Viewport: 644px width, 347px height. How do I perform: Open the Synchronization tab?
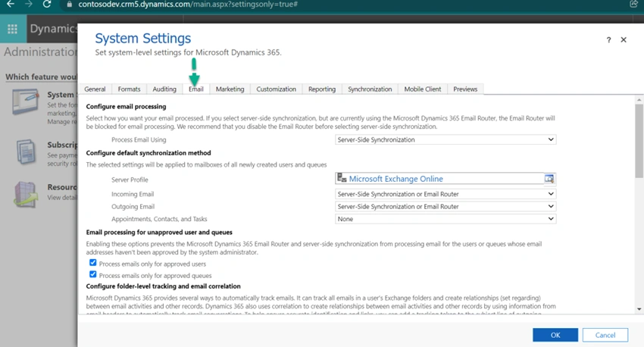(370, 89)
